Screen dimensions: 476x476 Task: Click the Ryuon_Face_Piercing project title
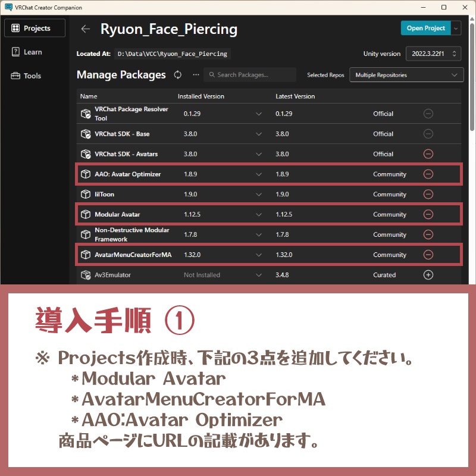(x=169, y=29)
